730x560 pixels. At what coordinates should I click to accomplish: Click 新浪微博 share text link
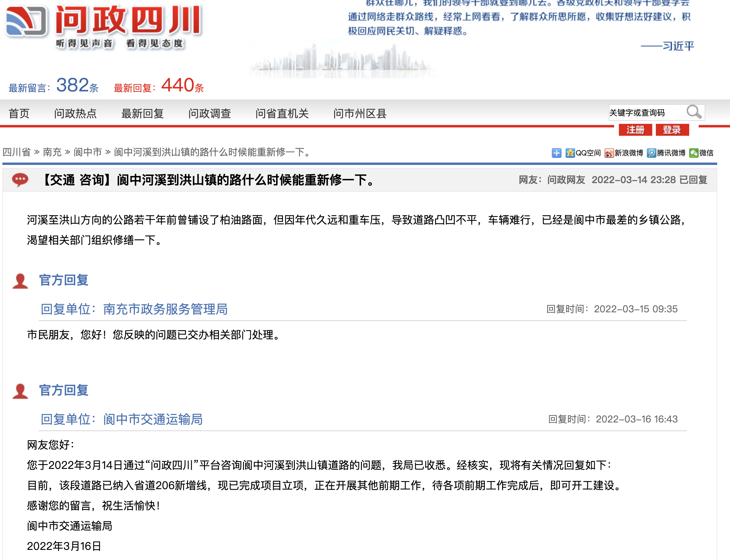[629, 153]
